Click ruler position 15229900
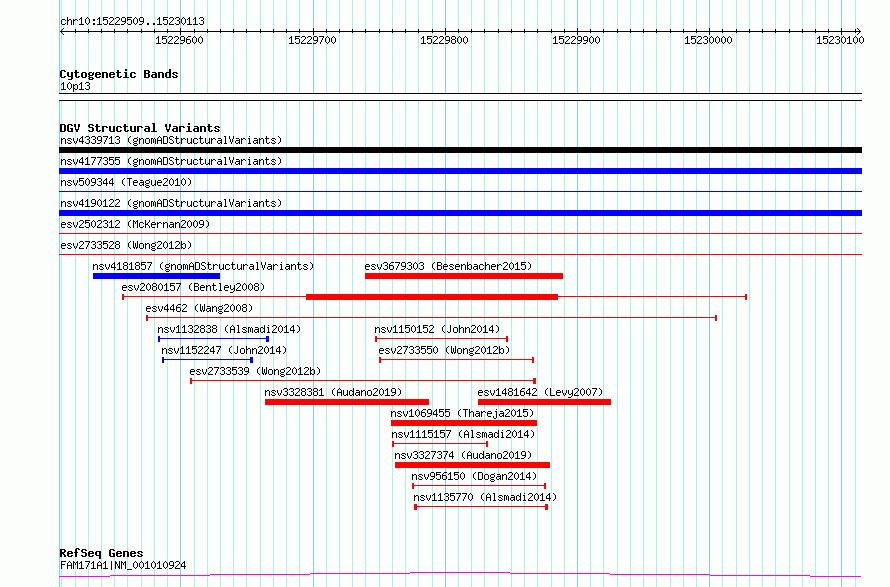890x587 pixels. (x=576, y=40)
